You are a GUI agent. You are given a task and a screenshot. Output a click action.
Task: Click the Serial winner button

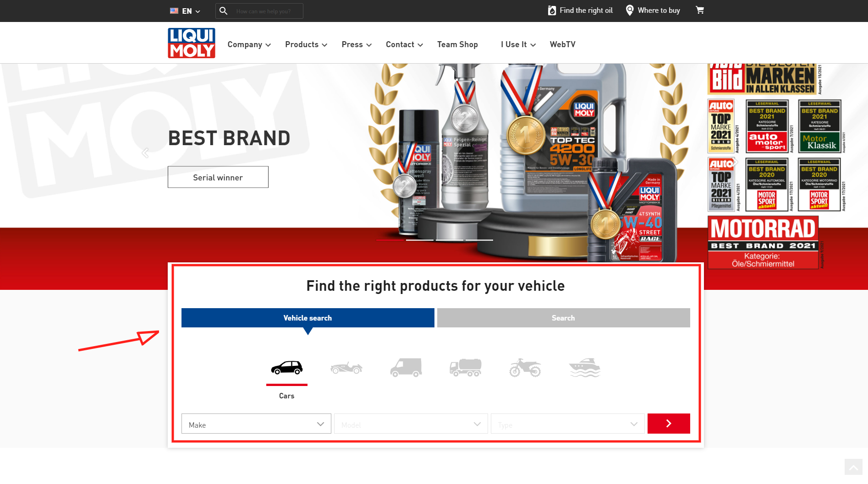(x=218, y=177)
